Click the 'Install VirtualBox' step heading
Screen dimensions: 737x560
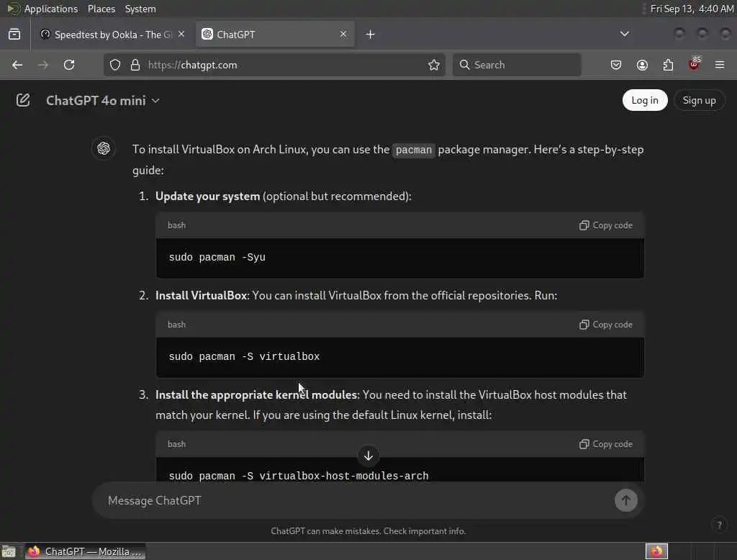[202, 295]
